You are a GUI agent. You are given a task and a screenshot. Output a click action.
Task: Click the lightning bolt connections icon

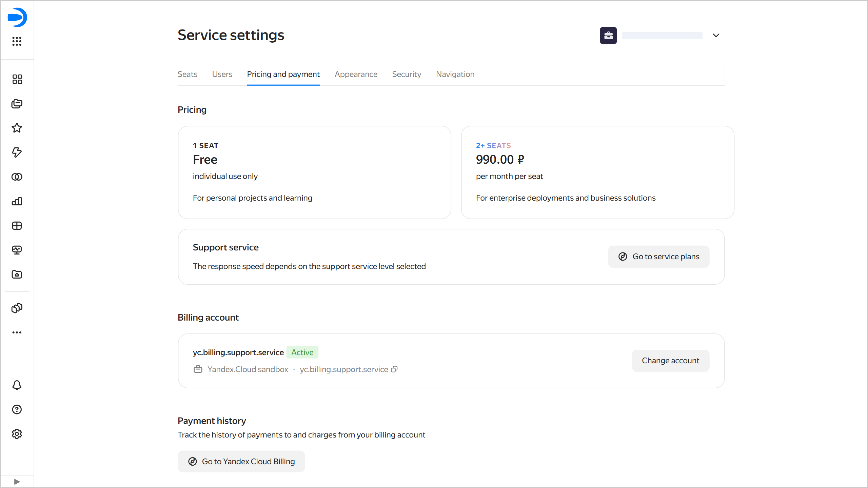tap(17, 152)
